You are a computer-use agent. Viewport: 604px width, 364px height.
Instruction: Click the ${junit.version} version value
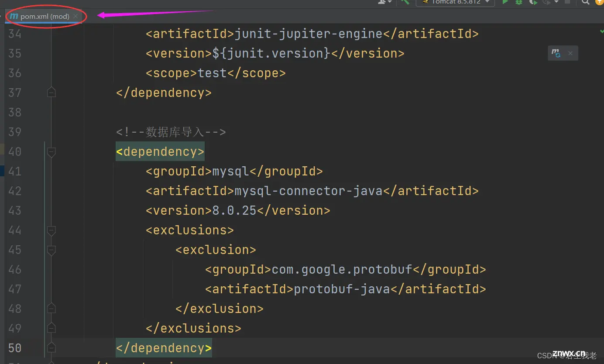[x=271, y=53]
